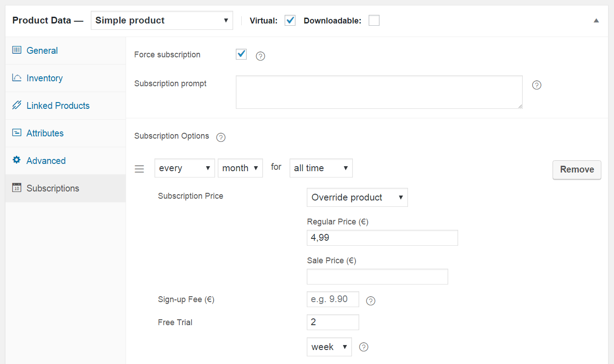Image resolution: width=614 pixels, height=364 pixels.
Task: Click the Free Trial period help icon
Action: (364, 347)
